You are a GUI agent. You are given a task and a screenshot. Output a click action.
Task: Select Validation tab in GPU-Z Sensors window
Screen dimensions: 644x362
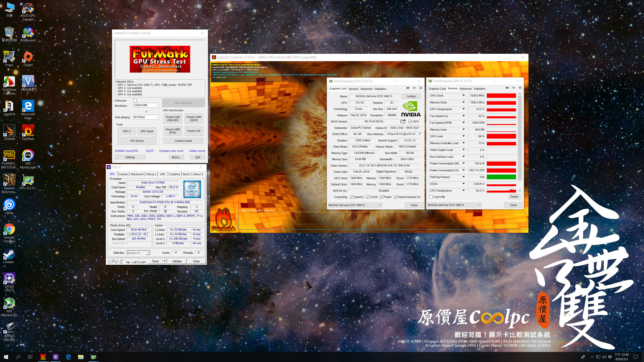pyautogui.click(x=479, y=89)
